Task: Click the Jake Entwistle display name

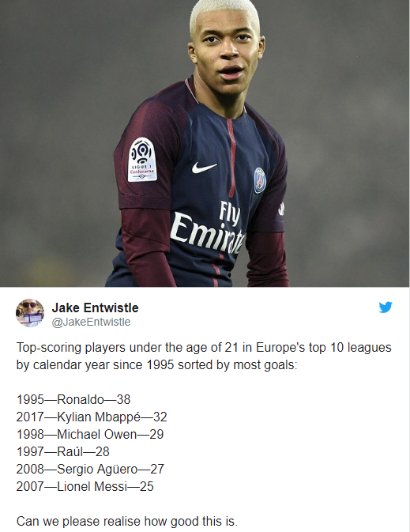Action: 95,308
